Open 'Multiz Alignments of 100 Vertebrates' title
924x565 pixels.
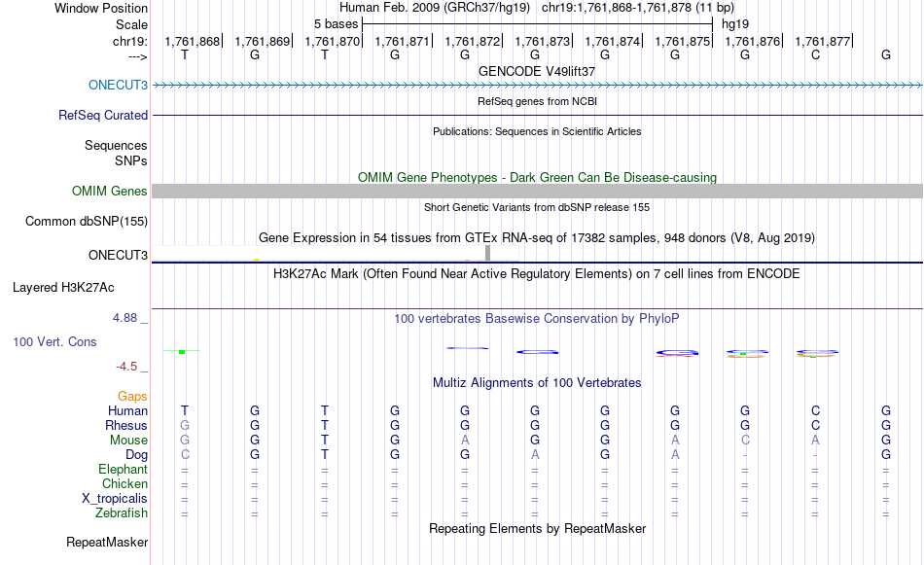pos(537,383)
